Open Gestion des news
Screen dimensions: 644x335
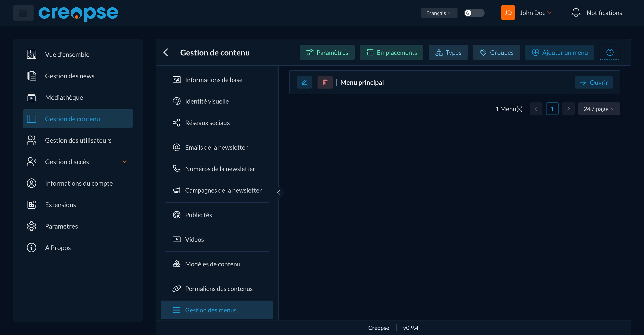pyautogui.click(x=78, y=76)
